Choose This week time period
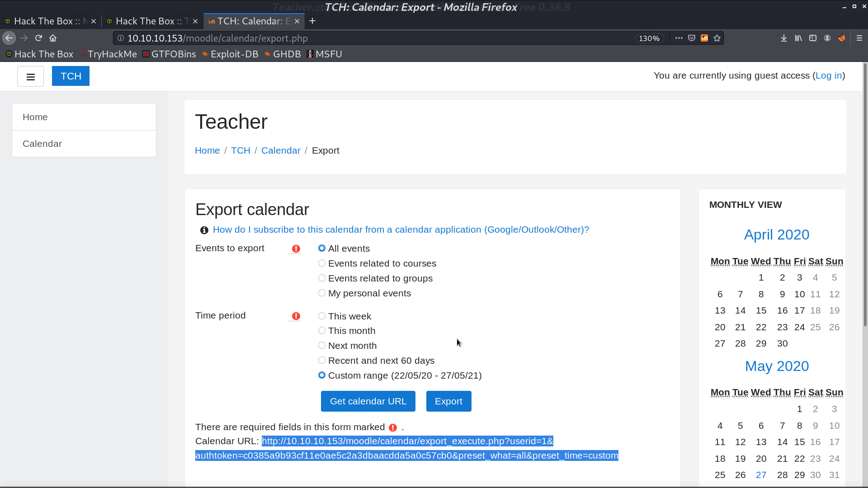Image resolution: width=868 pixels, height=488 pixels. [x=322, y=316]
